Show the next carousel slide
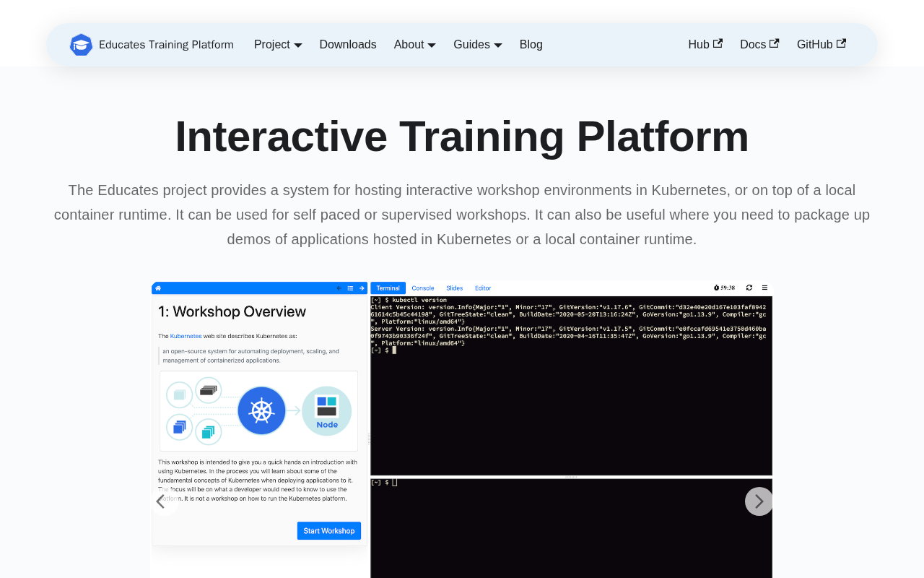Image resolution: width=924 pixels, height=578 pixels. pos(759,501)
